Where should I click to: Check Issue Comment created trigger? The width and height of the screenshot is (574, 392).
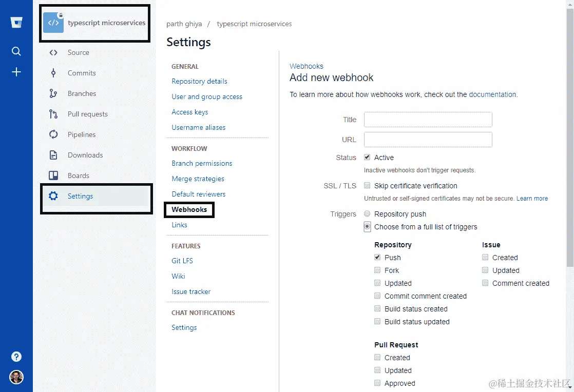click(485, 283)
